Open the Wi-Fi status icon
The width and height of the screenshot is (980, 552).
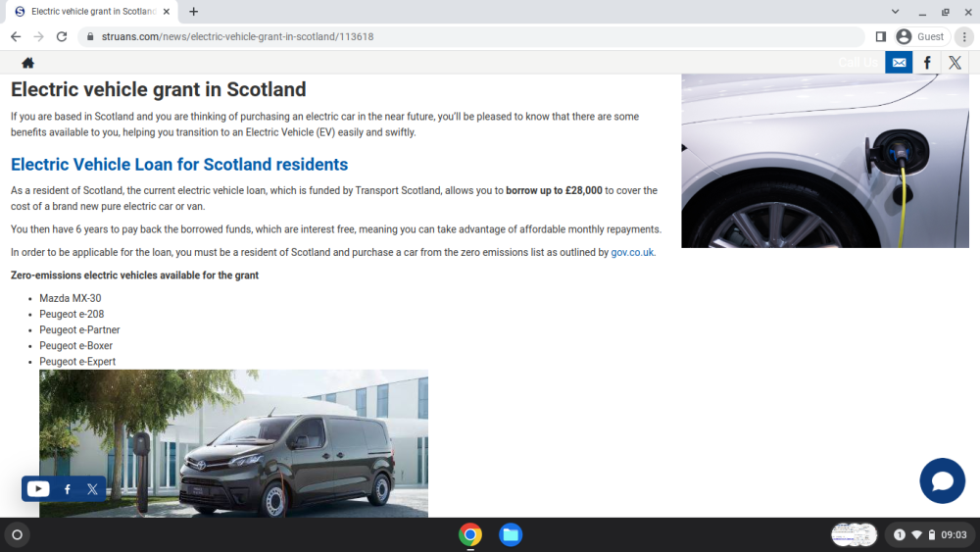[x=917, y=534]
